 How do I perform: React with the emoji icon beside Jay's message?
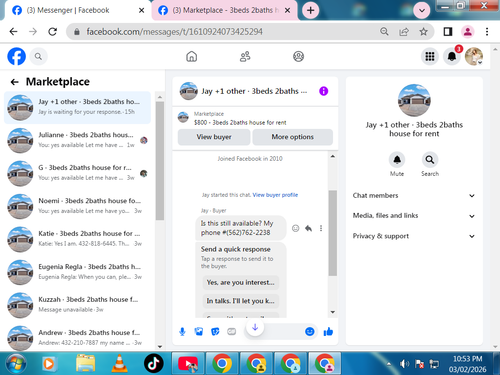pos(295,228)
